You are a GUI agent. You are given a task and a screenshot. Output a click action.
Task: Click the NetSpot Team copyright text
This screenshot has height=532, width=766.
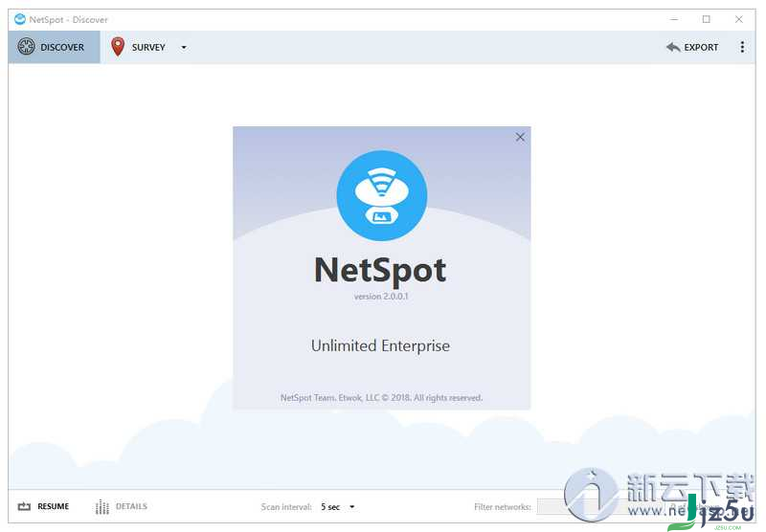click(381, 398)
